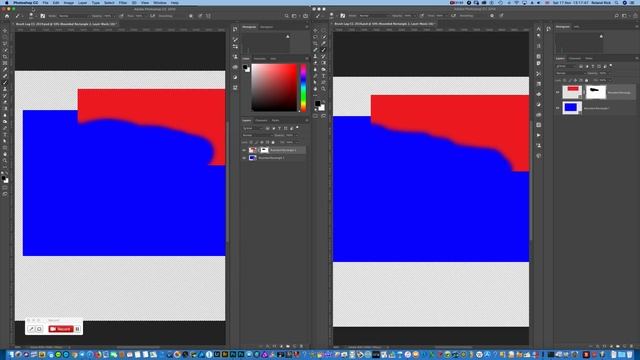Hide Rounded Rectangle 2 layer in left window

click(244, 150)
